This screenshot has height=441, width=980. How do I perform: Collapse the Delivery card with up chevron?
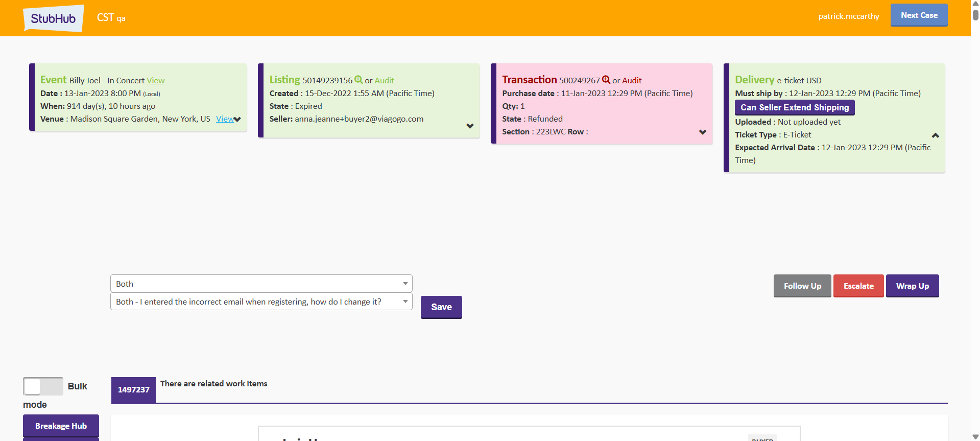point(935,135)
